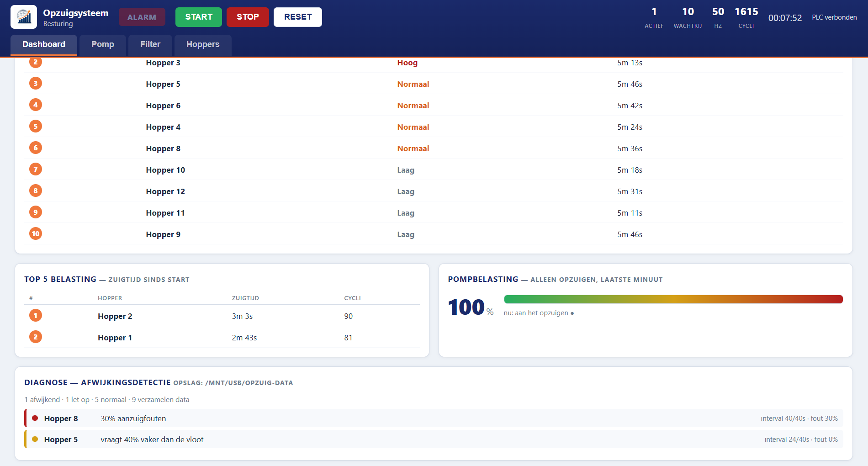Click the HOPPER column header
The image size is (868, 466).
pos(110,298)
